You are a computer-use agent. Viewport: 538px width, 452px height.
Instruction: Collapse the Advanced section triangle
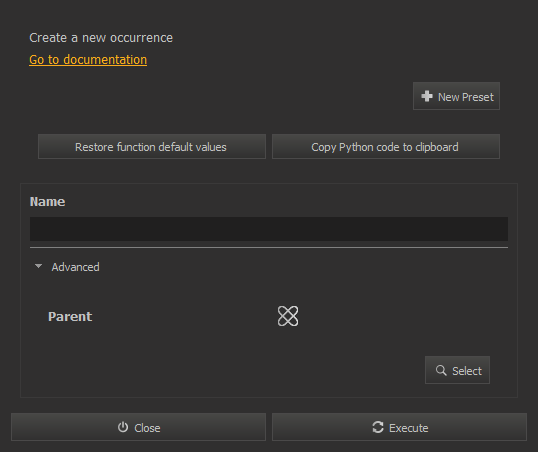[38, 266]
